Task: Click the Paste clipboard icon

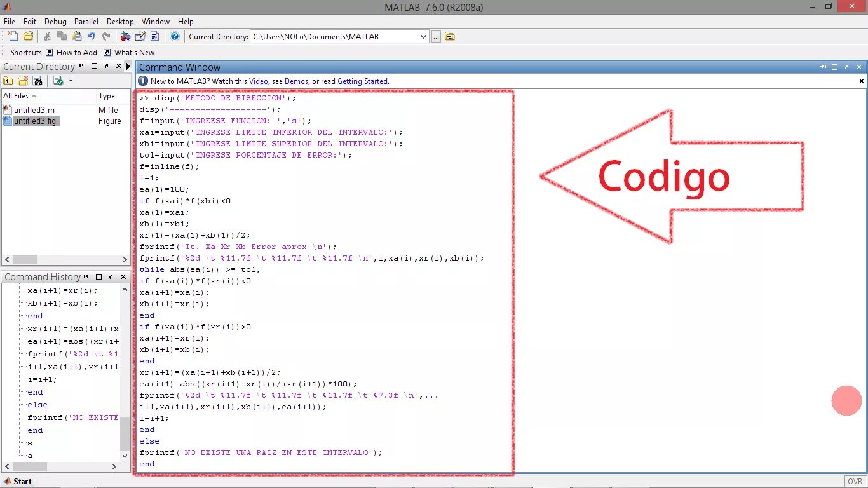Action: (76, 36)
